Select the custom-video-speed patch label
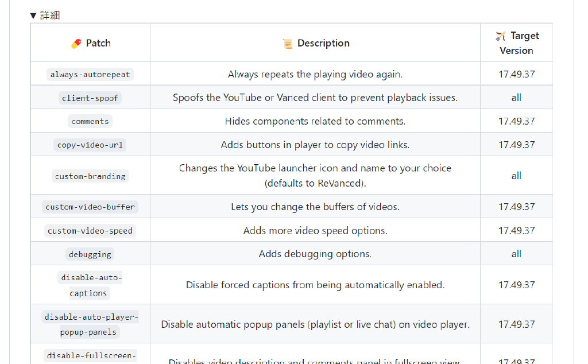This screenshot has width=588, height=364. coord(90,231)
